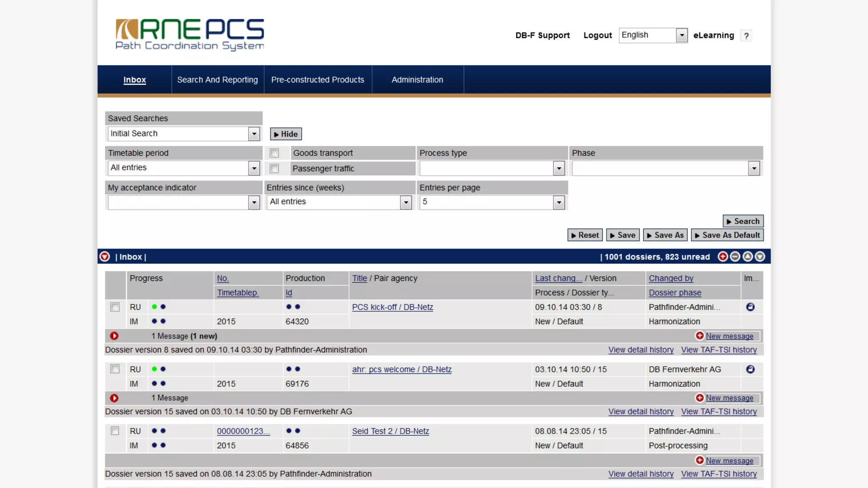
Task: Open the Phase dropdown
Action: point(754,169)
